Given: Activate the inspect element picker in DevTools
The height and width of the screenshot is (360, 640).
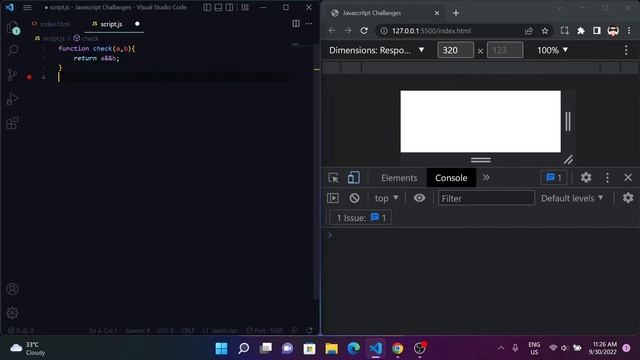Looking at the screenshot, I should point(333,178).
